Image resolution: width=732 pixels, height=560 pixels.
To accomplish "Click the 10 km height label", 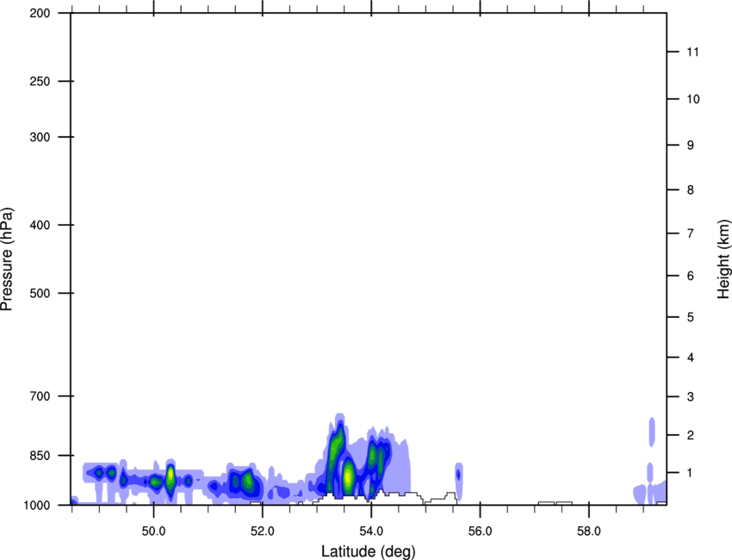I will tap(693, 99).
